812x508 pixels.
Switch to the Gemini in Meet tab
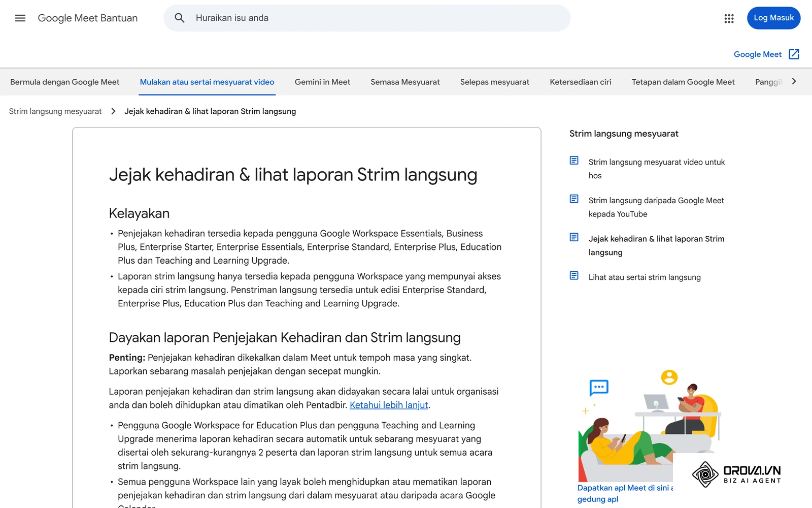[322, 82]
